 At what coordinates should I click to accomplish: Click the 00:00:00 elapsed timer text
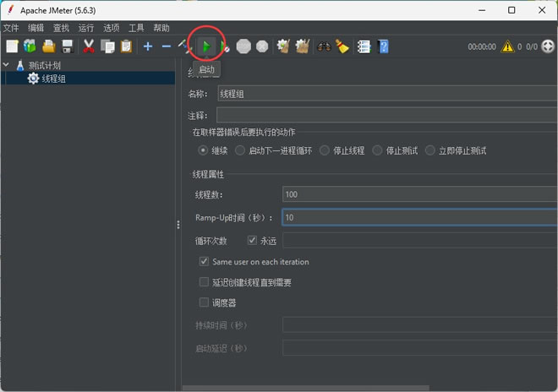pyautogui.click(x=482, y=46)
